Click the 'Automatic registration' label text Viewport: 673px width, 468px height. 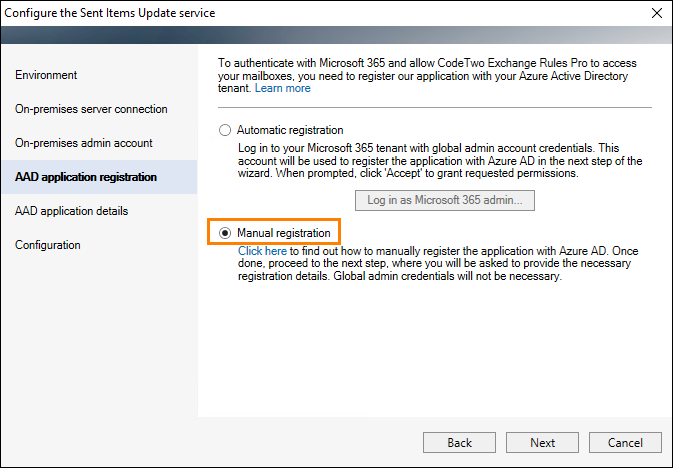pos(290,130)
